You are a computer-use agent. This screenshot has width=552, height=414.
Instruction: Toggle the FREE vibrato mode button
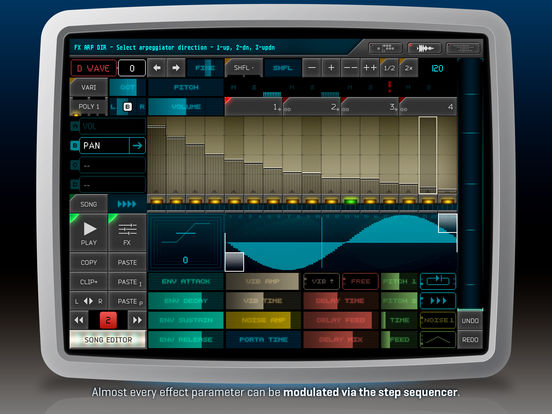tap(360, 282)
